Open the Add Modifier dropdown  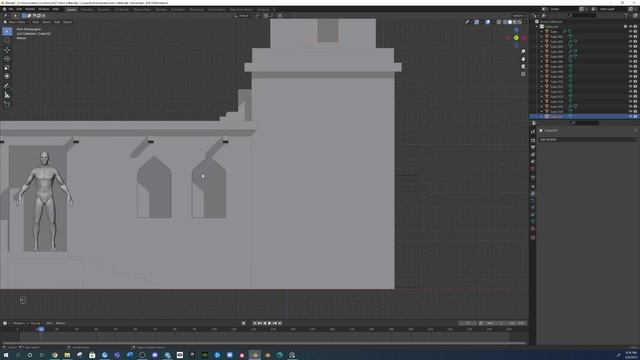pos(587,140)
